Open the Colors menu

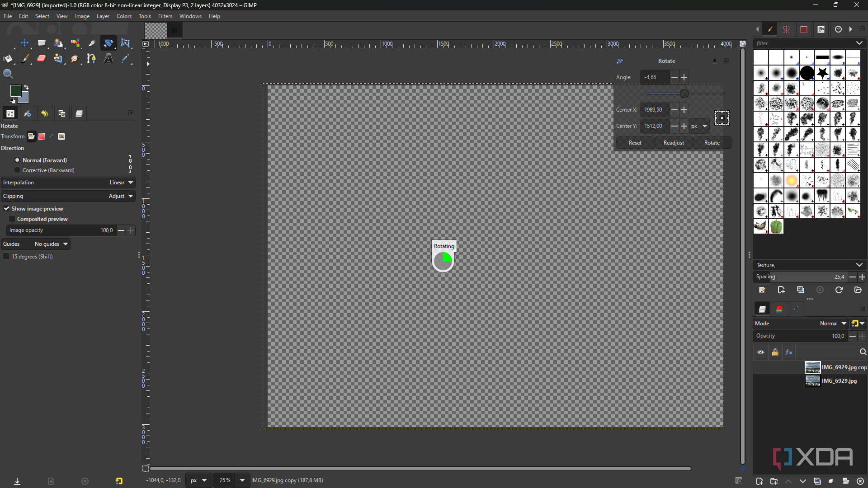pyautogui.click(x=124, y=16)
